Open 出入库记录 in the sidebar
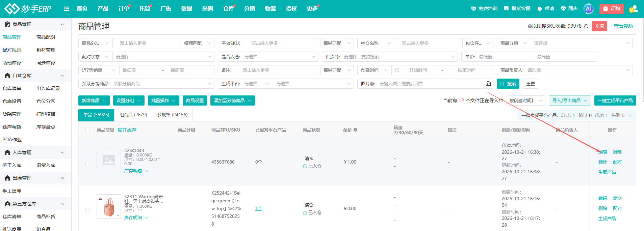 pyautogui.click(x=48, y=88)
